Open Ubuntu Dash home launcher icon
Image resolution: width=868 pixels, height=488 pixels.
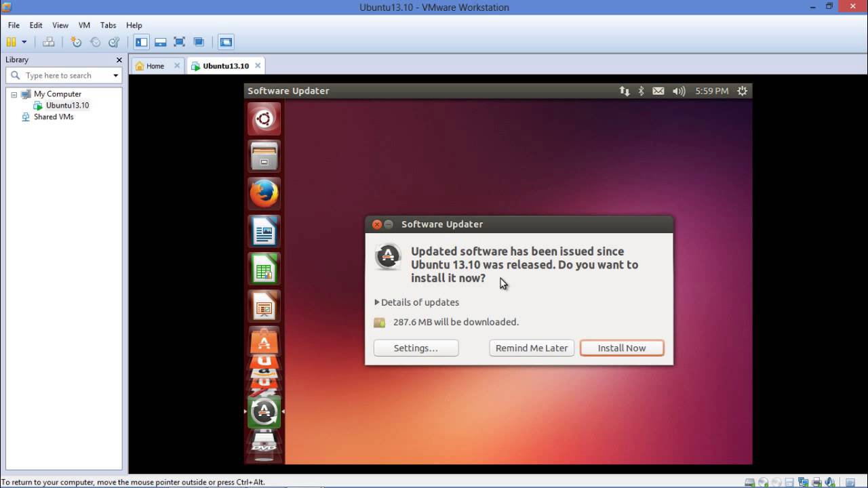click(x=264, y=119)
